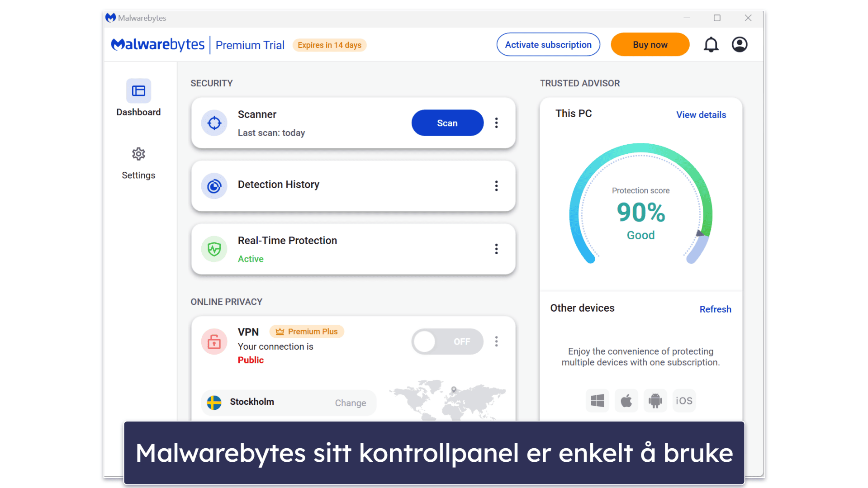Click the location pin on world map

tap(454, 389)
